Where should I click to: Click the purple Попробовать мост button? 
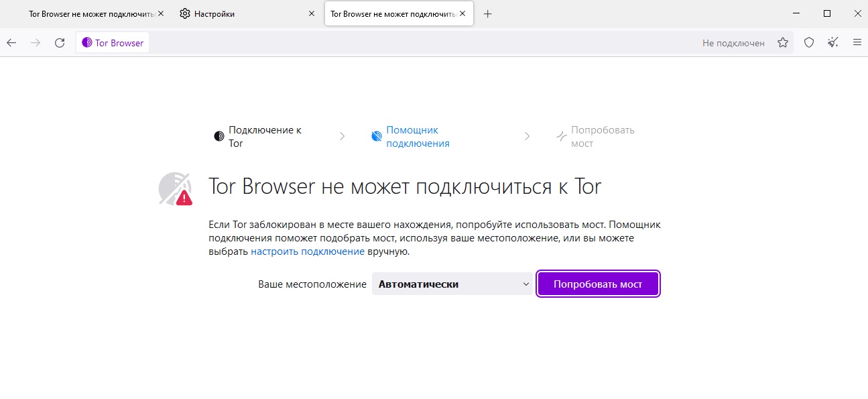tap(598, 284)
